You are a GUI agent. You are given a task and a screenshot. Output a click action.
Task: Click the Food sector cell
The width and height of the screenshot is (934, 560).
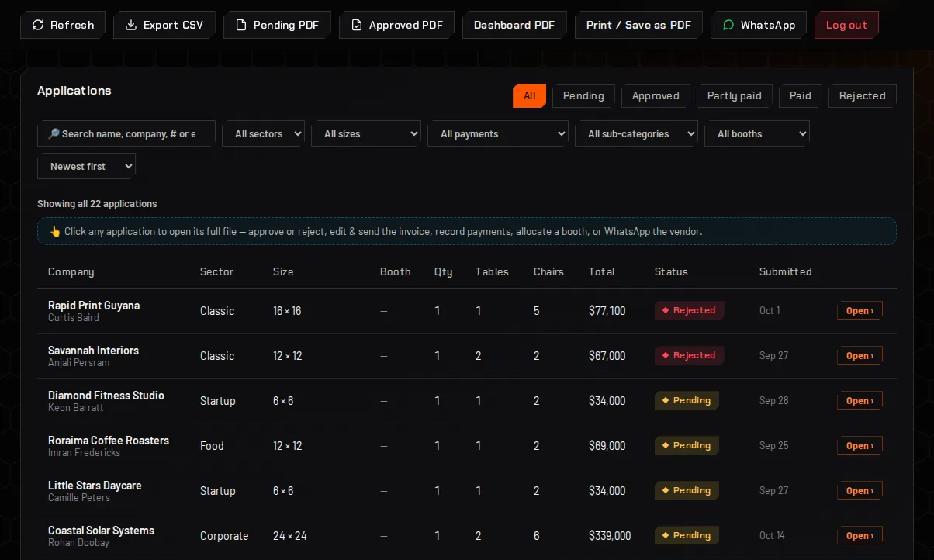pyautogui.click(x=212, y=446)
